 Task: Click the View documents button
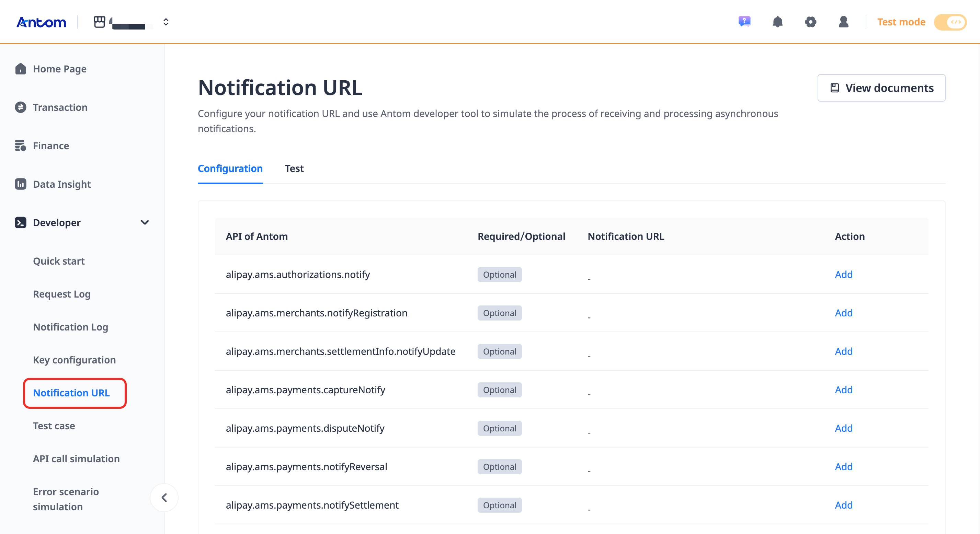[881, 88]
